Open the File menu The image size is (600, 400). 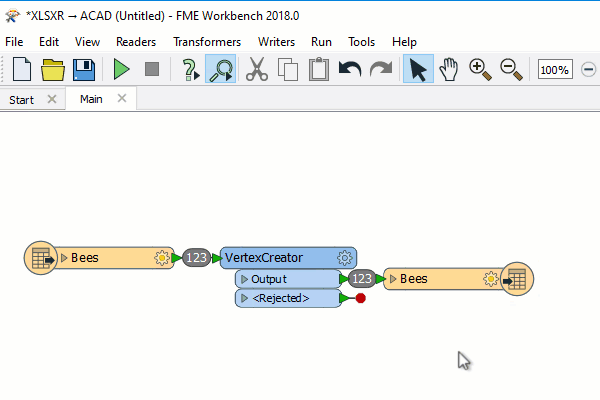pyautogui.click(x=14, y=42)
